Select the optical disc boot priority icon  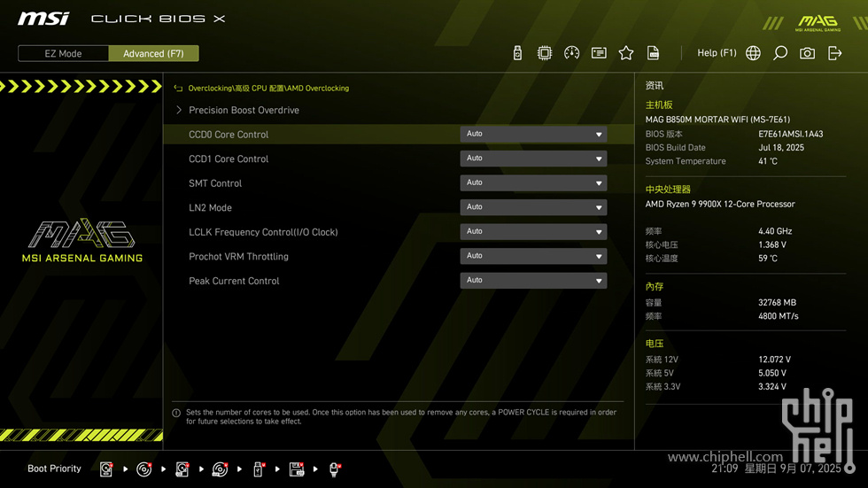(143, 469)
